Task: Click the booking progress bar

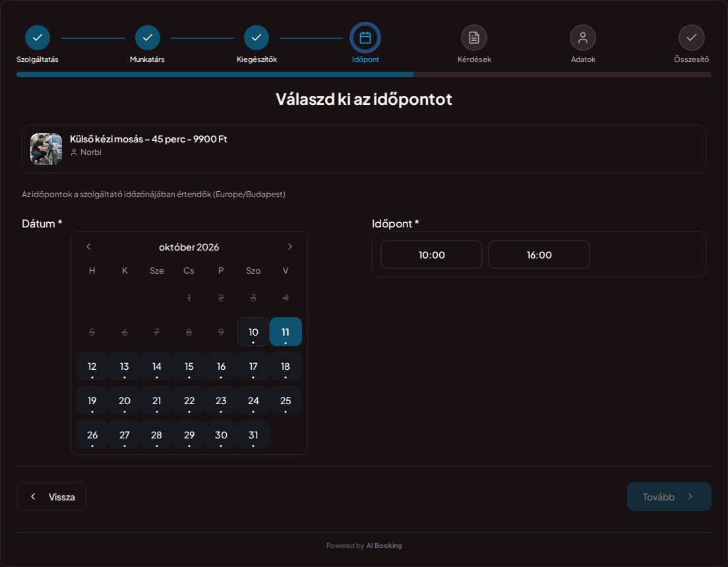Action: tap(364, 75)
